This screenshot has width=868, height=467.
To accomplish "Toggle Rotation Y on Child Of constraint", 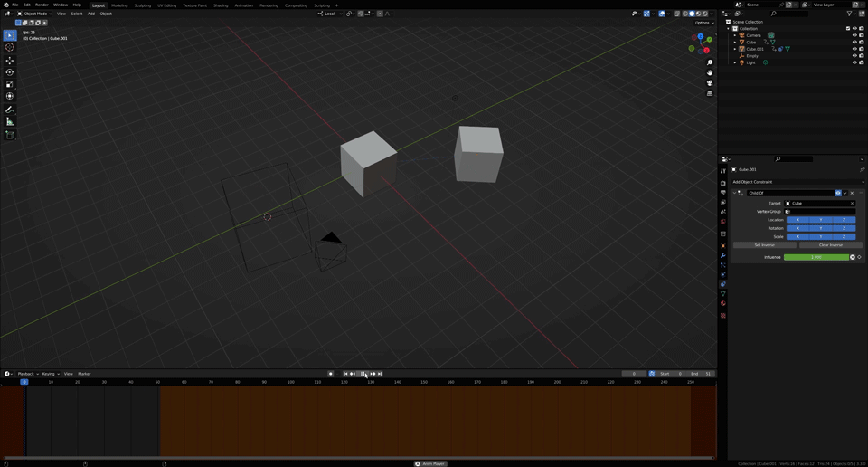I will tap(821, 228).
